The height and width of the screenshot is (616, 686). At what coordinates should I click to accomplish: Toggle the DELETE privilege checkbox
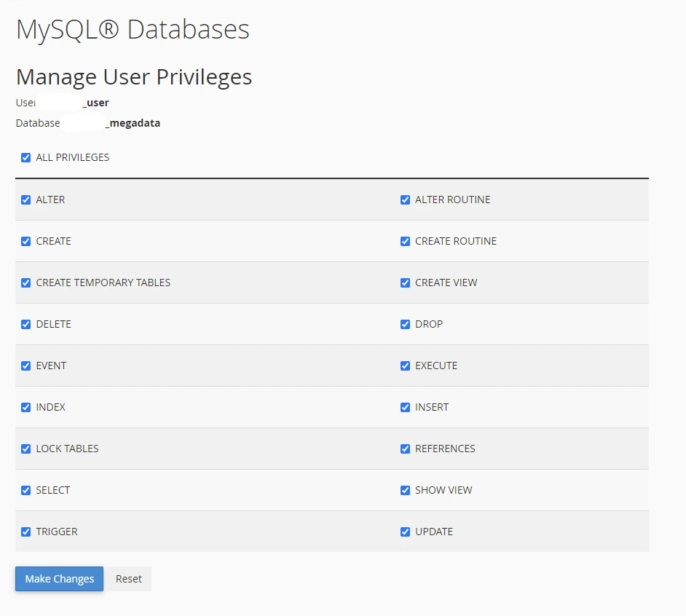point(26,324)
